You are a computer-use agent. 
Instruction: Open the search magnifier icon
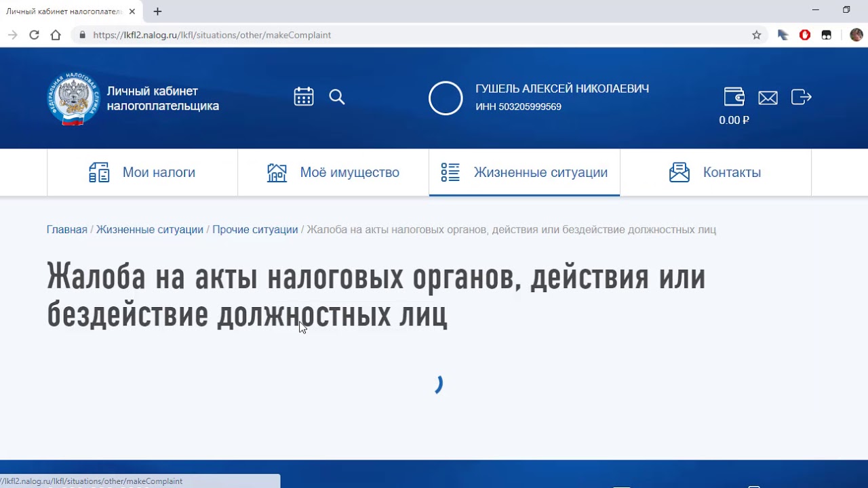tap(337, 97)
